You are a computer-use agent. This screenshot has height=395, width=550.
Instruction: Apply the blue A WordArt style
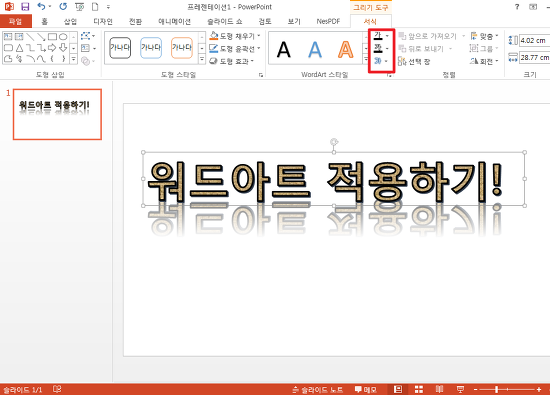[x=315, y=49]
